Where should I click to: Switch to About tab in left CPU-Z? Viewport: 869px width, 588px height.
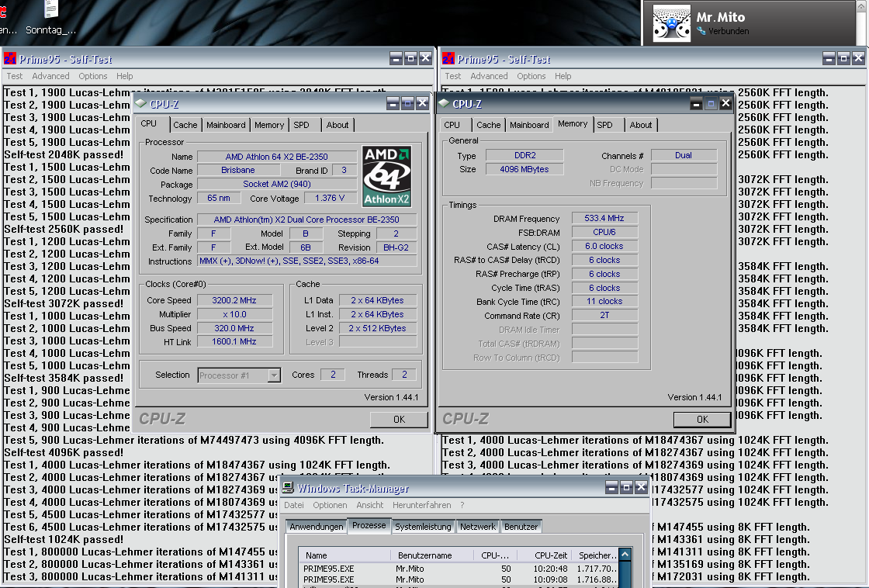coord(338,125)
